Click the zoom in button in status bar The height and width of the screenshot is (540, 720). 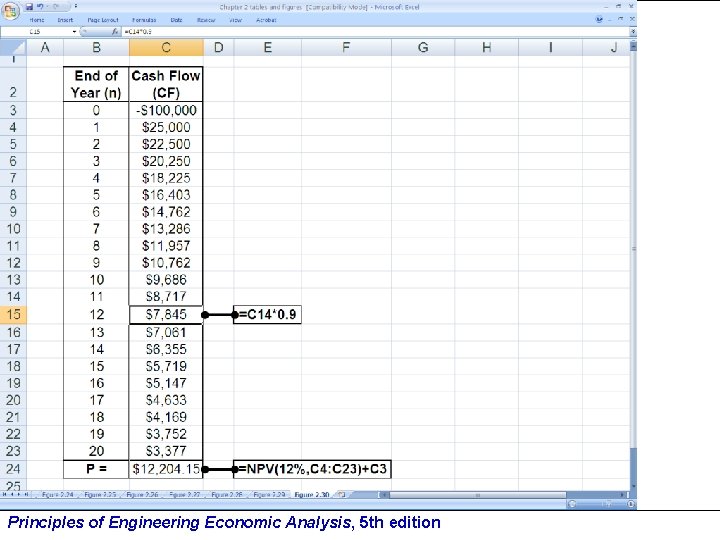pyautogui.click(x=631, y=504)
